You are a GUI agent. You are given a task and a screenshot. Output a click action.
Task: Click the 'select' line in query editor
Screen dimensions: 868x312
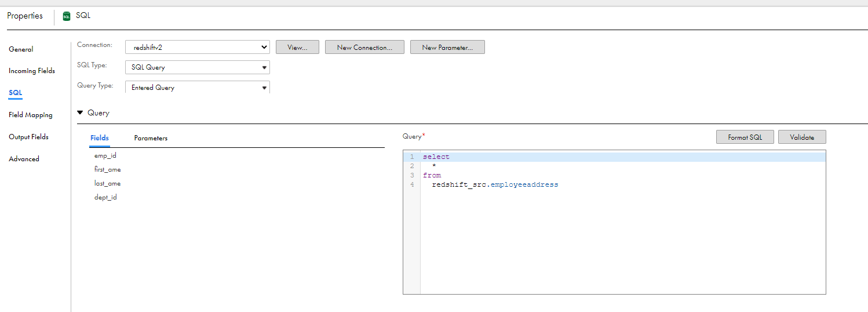coord(623,157)
